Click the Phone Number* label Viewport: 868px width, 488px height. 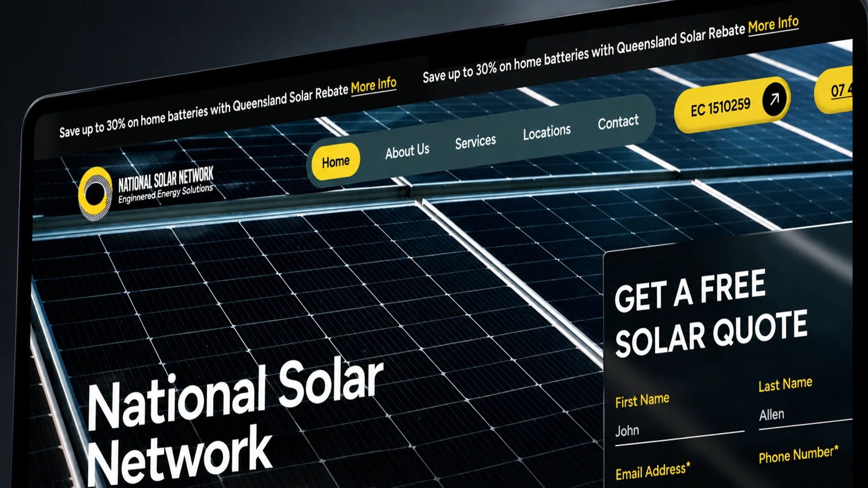pyautogui.click(x=798, y=454)
